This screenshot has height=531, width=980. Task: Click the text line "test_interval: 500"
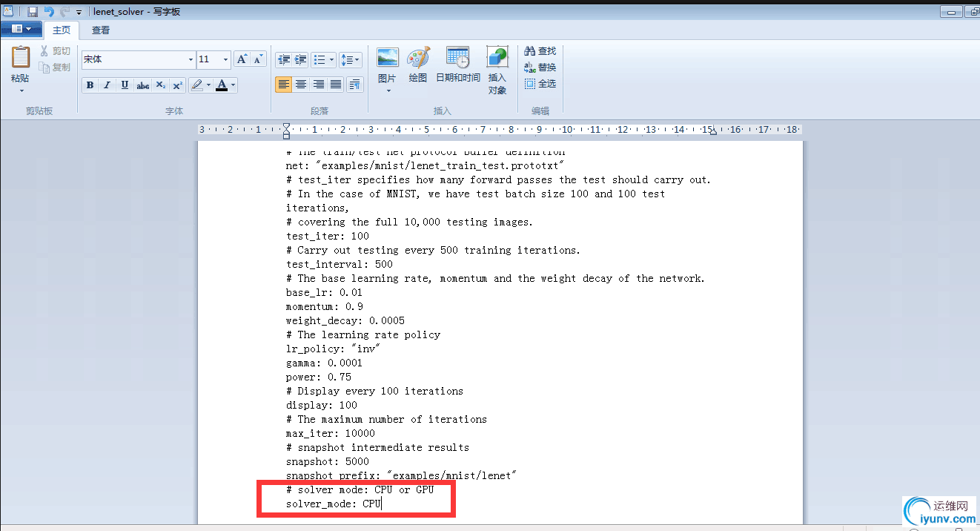(340, 264)
